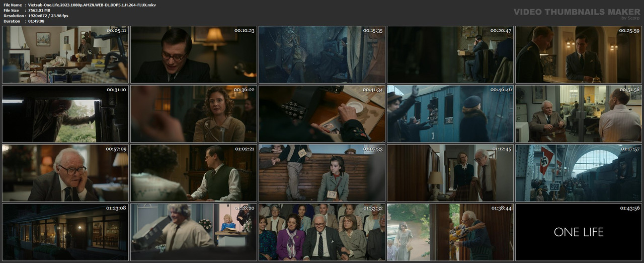The image size is (644, 263).
Task: Click the resolution text 1920x872 / 23.98 fps
Action: coord(48,16)
